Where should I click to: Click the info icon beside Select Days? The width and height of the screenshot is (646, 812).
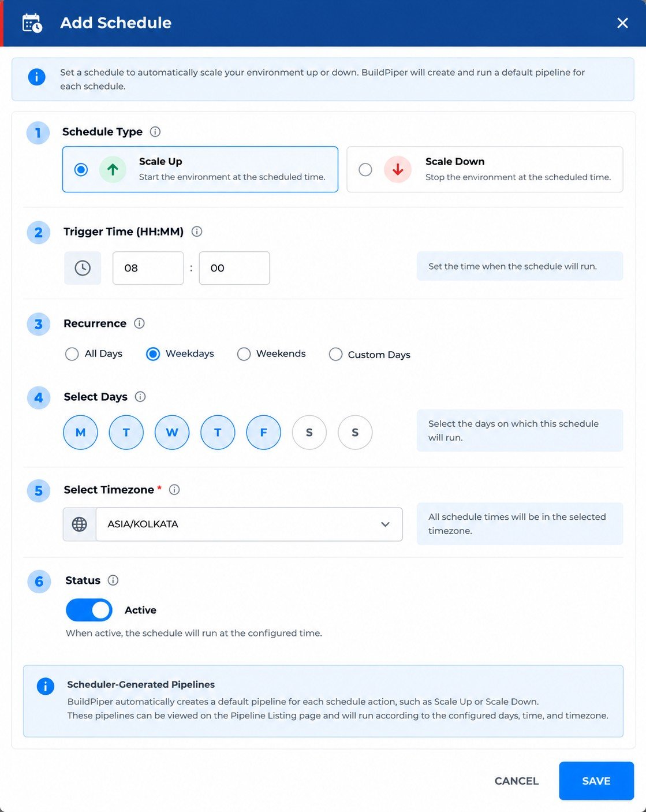click(x=140, y=397)
